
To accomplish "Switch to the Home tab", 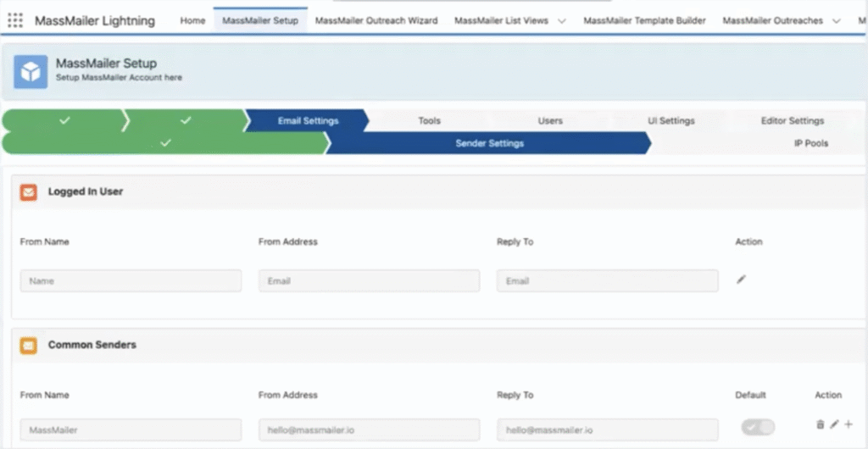I will pos(192,20).
